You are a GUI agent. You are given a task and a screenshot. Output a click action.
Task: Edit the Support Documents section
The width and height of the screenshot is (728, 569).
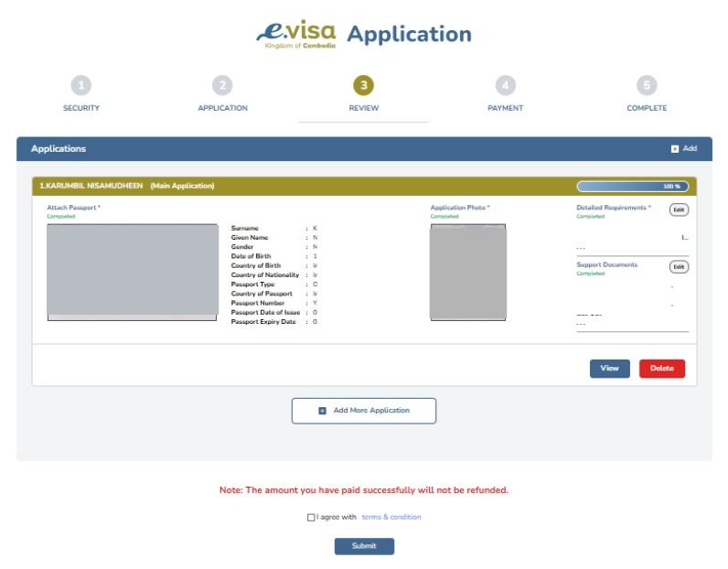click(679, 267)
